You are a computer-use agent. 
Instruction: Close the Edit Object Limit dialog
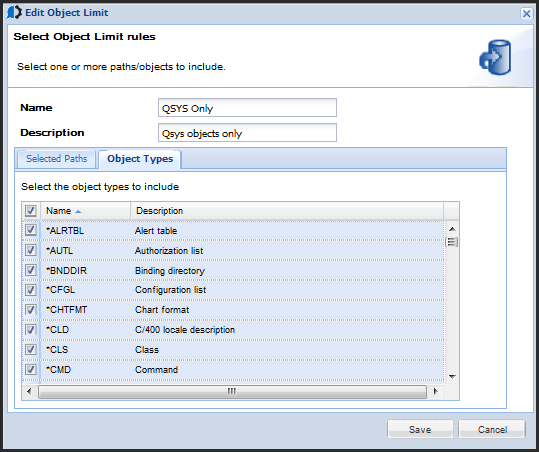click(x=526, y=13)
